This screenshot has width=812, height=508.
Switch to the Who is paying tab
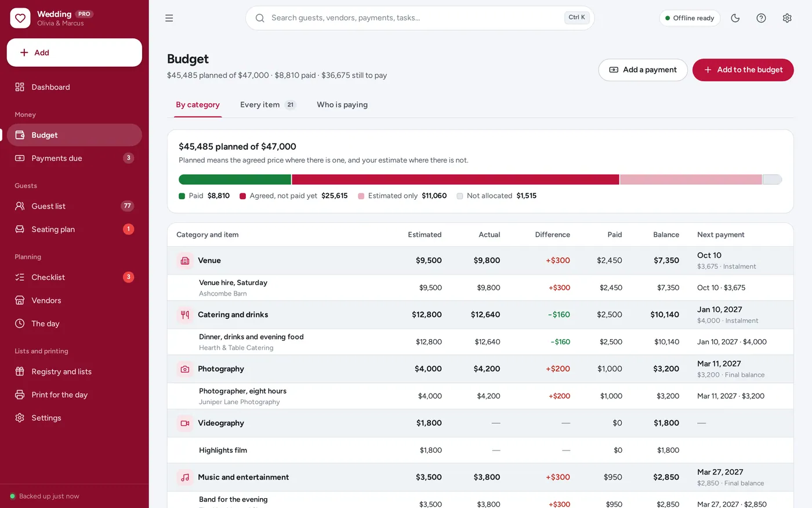point(342,105)
